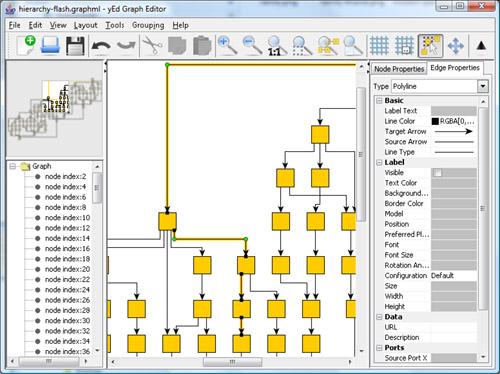Collapse the Label properties section
500x374 pixels.
379,163
